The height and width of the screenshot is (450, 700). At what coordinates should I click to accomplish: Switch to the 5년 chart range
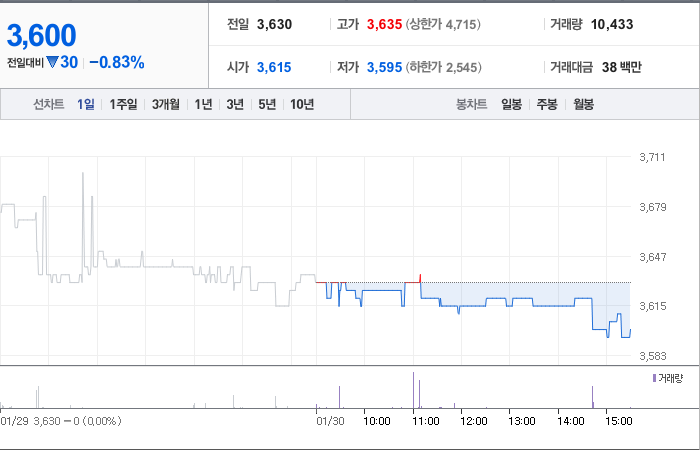[267, 104]
